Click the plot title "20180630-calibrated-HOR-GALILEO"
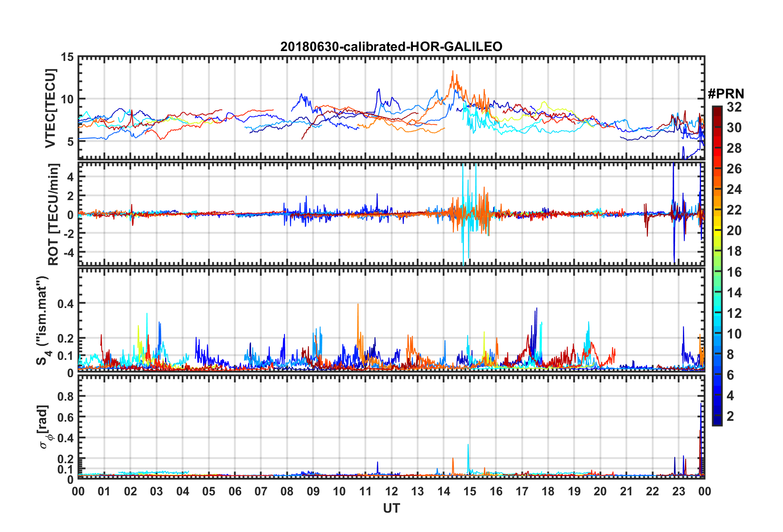Screen dimensions: 783x532 391,47
